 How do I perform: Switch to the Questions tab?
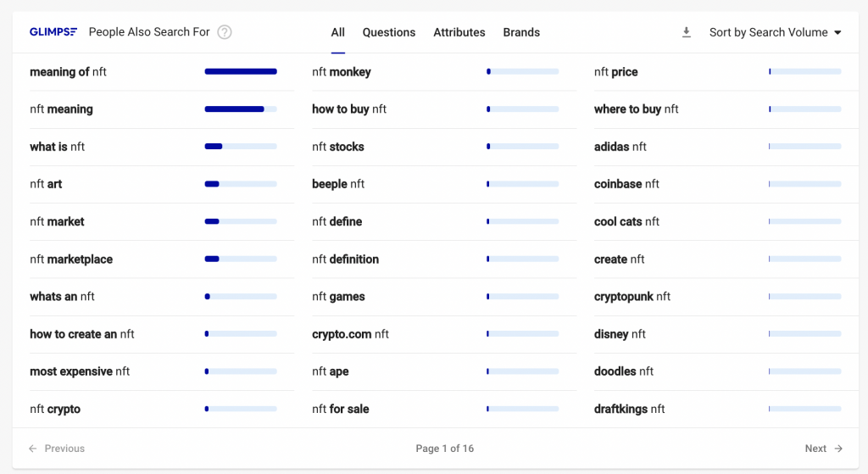[x=388, y=33]
